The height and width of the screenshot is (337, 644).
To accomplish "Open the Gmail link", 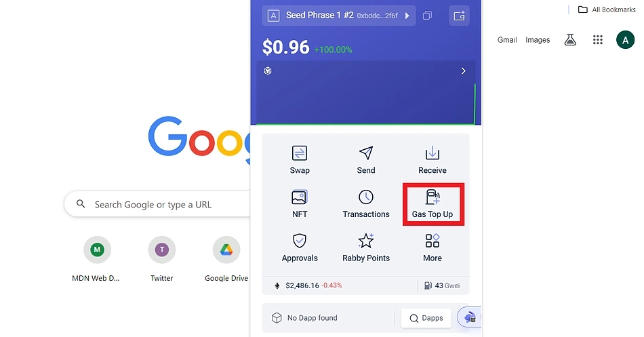I will tap(507, 40).
